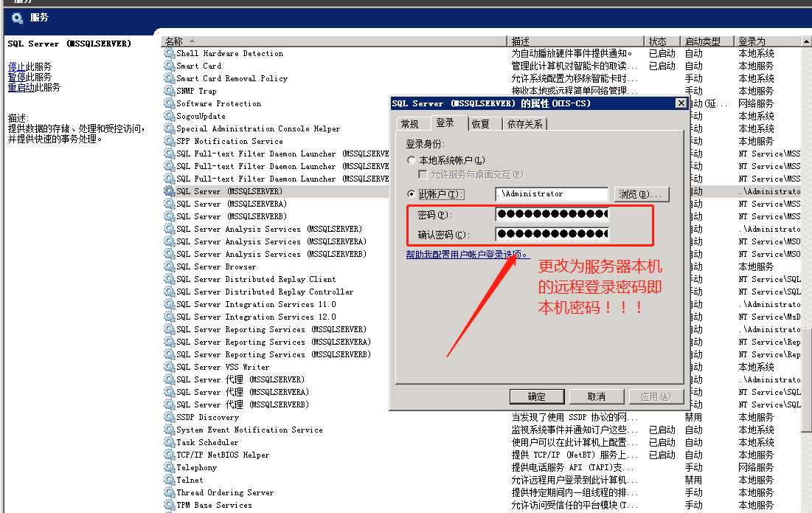The height and width of the screenshot is (513, 812).
Task: Click the gear icon beside SQL Server (MSSQLSERVER)
Action: click(x=170, y=191)
